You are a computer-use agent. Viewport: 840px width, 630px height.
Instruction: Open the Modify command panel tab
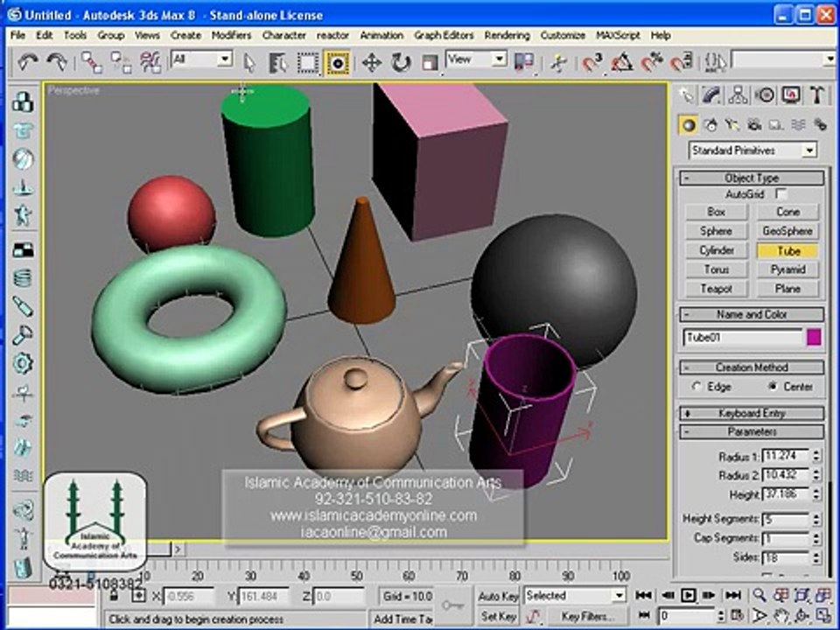712,95
